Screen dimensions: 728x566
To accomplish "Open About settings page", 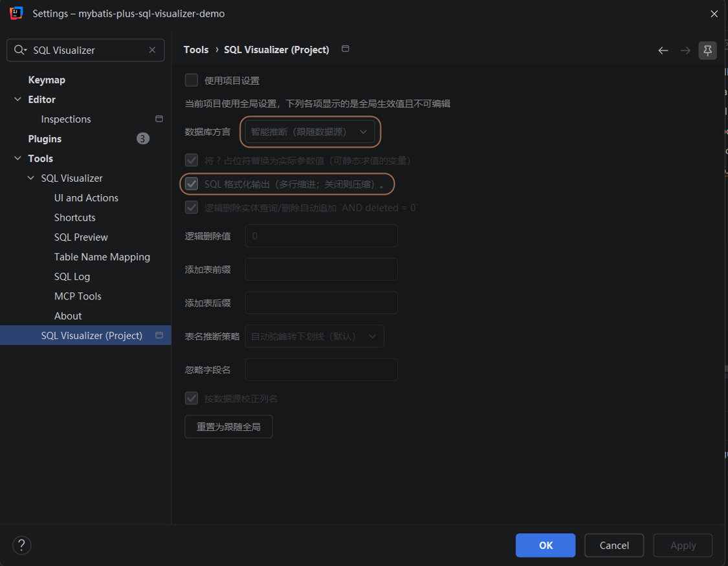I will pyautogui.click(x=68, y=316).
